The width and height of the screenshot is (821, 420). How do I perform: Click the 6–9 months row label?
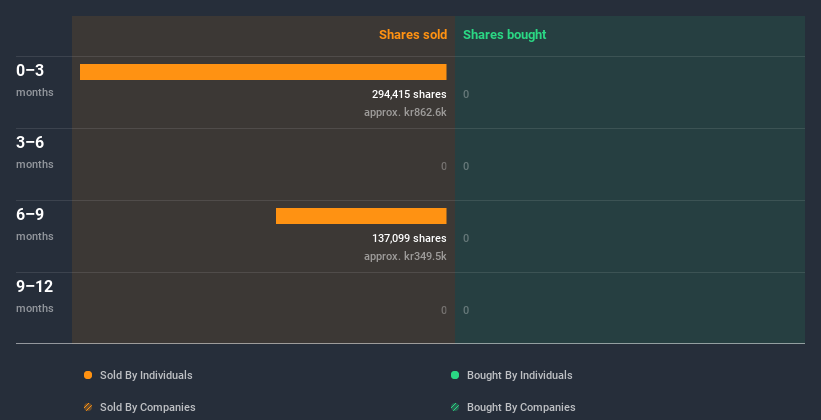tap(35, 224)
